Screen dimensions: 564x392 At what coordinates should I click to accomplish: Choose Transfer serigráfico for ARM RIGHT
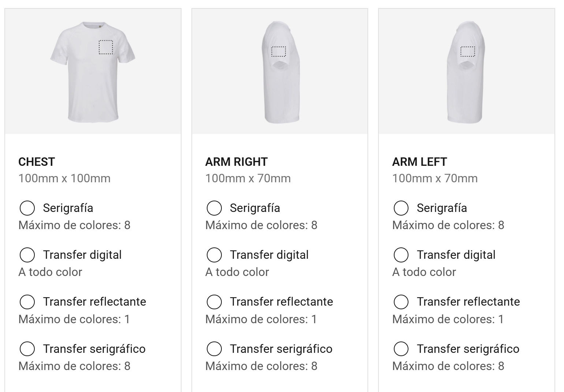pyautogui.click(x=214, y=349)
